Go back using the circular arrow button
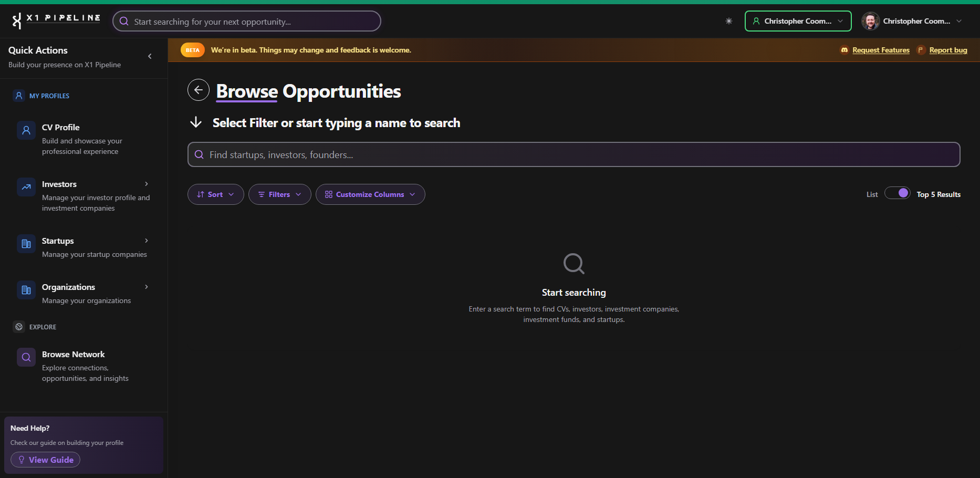This screenshot has height=478, width=980. pyautogui.click(x=199, y=90)
